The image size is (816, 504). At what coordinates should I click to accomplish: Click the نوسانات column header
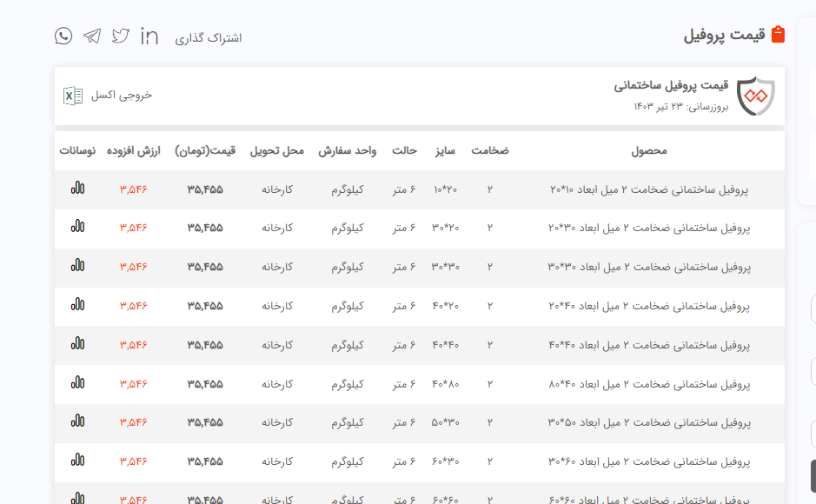point(78,150)
